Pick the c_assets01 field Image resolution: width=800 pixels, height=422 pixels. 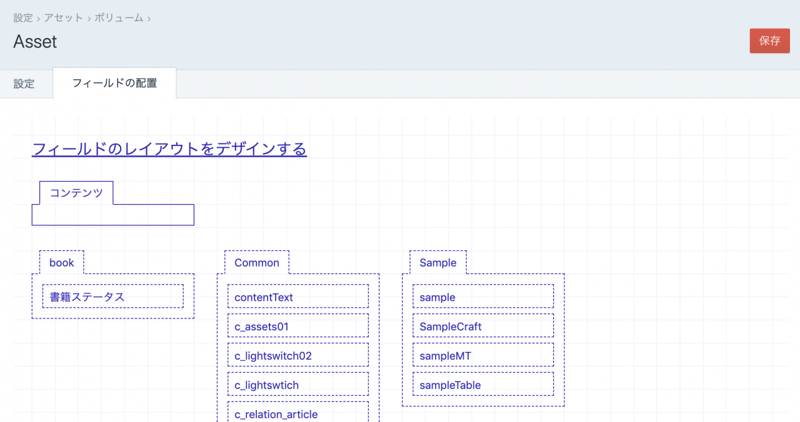(x=298, y=326)
